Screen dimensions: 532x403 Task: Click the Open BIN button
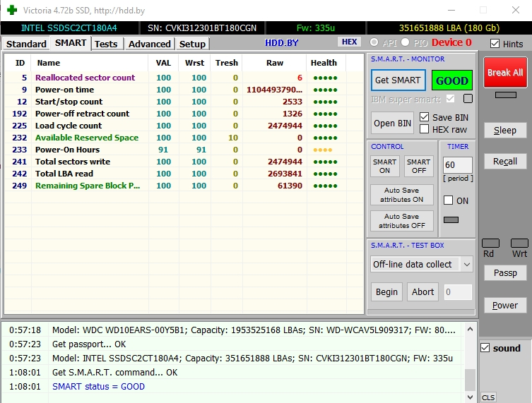(x=393, y=123)
